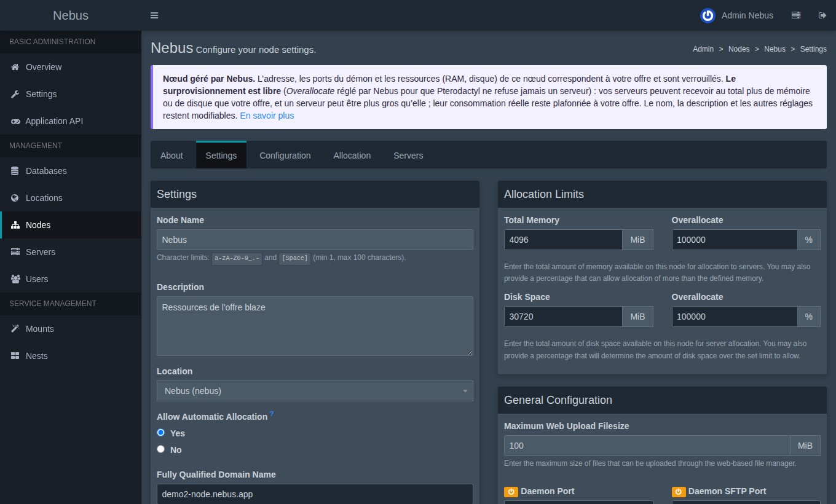Click the help question mark for Automatic Allocation
Screen dimensions: 836x504
coord(272,414)
